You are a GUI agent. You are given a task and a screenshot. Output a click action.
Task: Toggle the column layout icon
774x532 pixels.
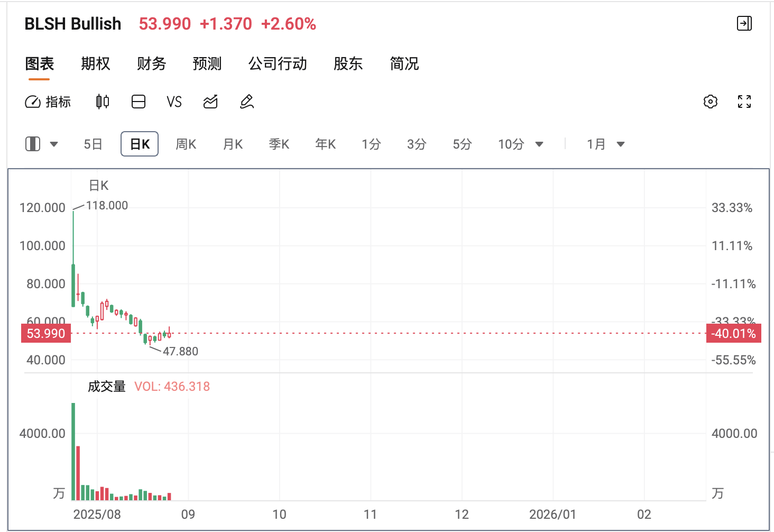(33, 144)
